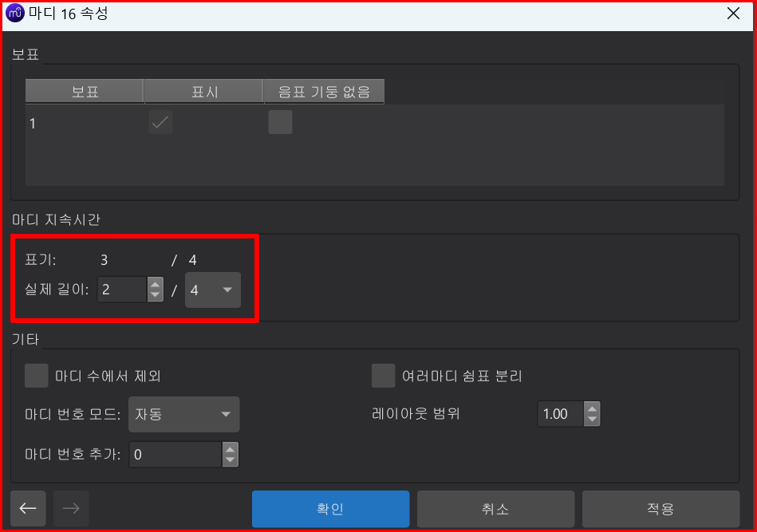This screenshot has width=757, height=532.
Task: Close the 마디 16 속성 dialog
Action: pos(733,14)
